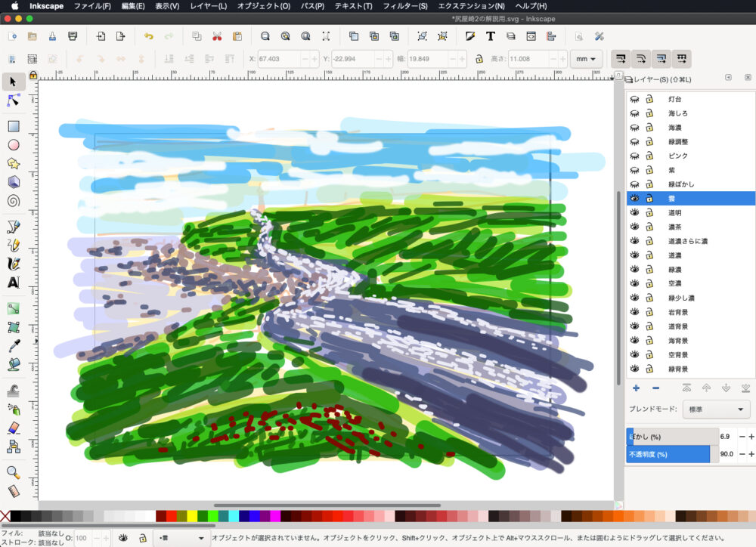
Task: Toggle lock on 緑背景 layer
Action: click(x=649, y=369)
